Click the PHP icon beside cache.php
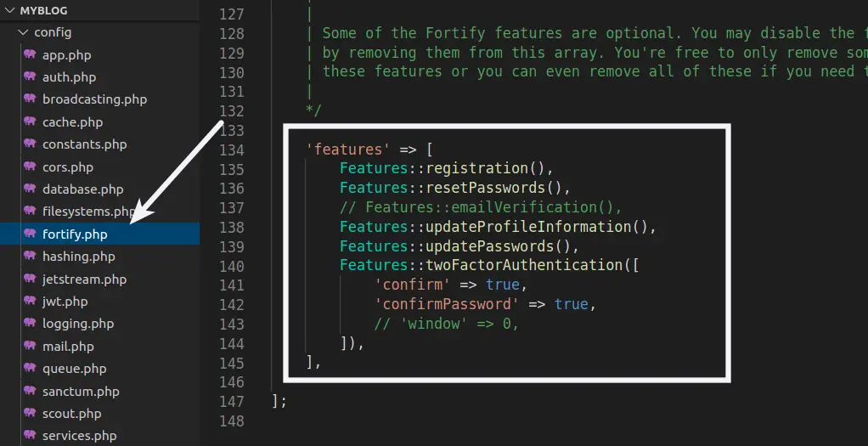This screenshot has height=446, width=868. 30,121
